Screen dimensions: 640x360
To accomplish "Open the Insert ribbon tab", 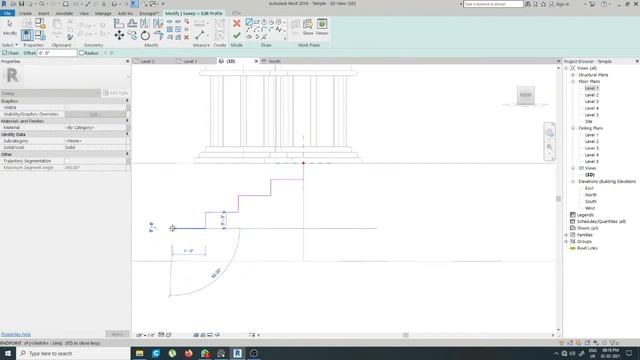I will point(43,13).
